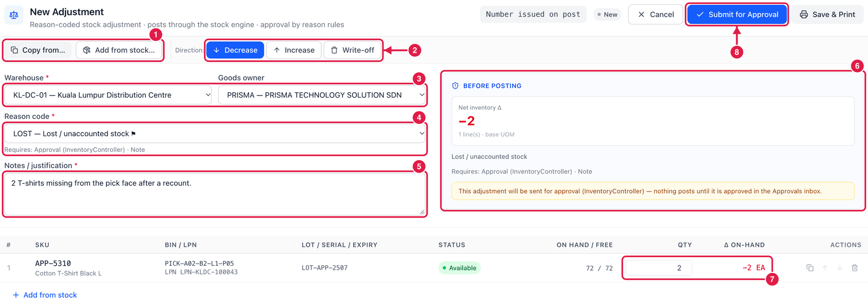Select the Write-off direction
The image size is (868, 300).
click(x=353, y=50)
